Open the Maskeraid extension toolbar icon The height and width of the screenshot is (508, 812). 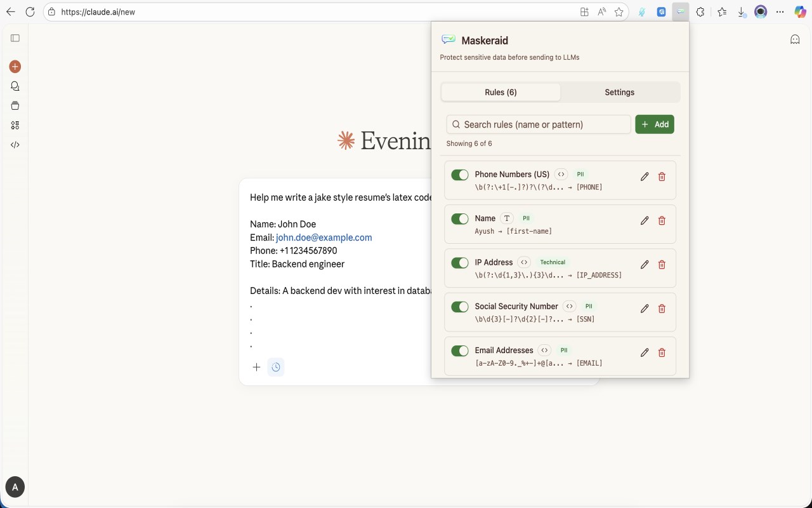pos(680,11)
